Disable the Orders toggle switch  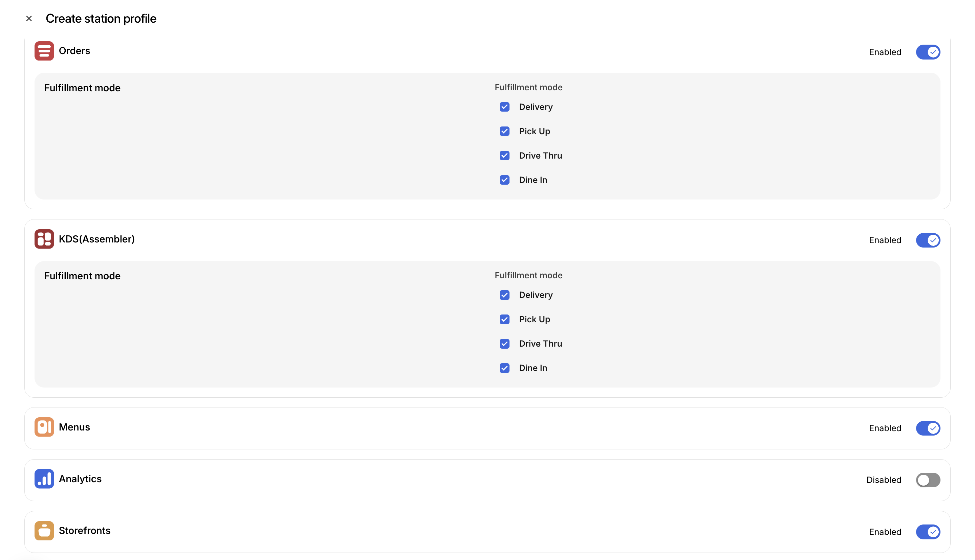928,52
